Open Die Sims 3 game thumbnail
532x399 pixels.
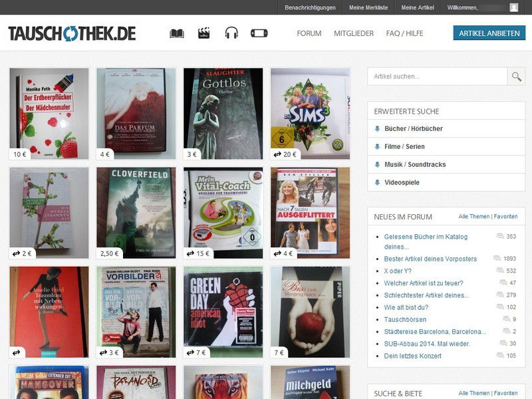pyautogui.click(x=310, y=114)
